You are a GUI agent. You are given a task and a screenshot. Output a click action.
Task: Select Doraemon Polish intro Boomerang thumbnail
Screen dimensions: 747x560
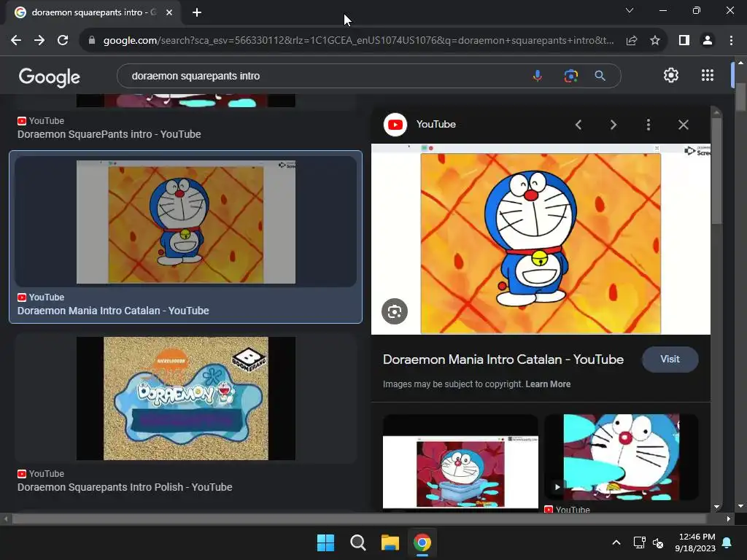point(186,399)
